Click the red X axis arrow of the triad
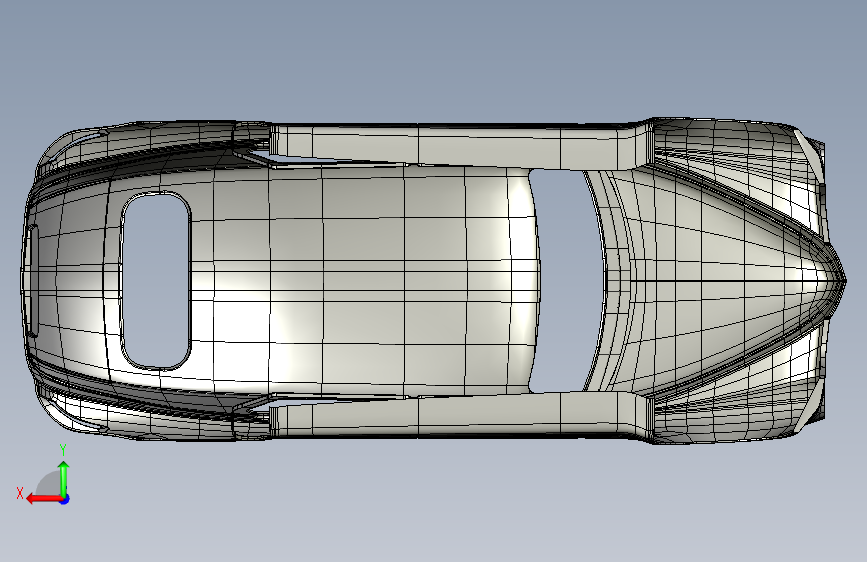 pos(44,499)
